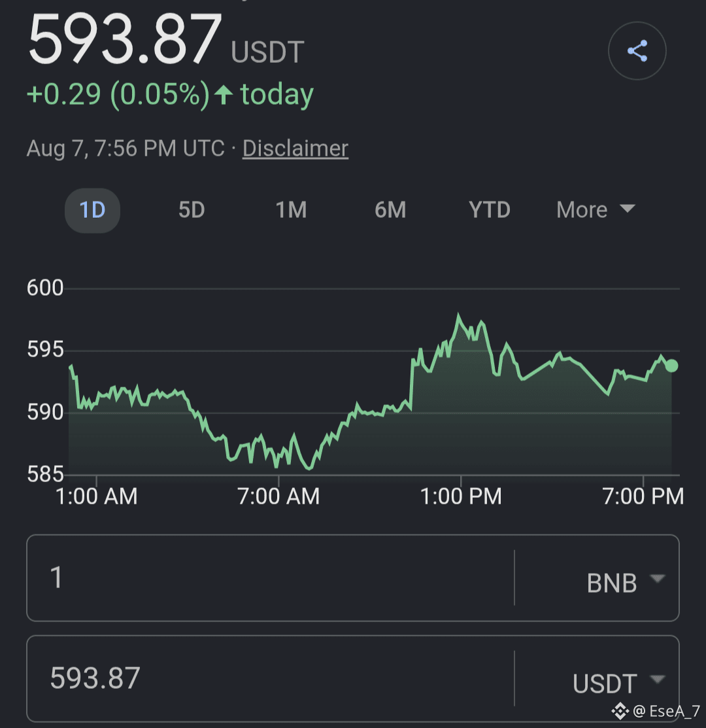
Task: Click the share icon button
Action: click(637, 50)
